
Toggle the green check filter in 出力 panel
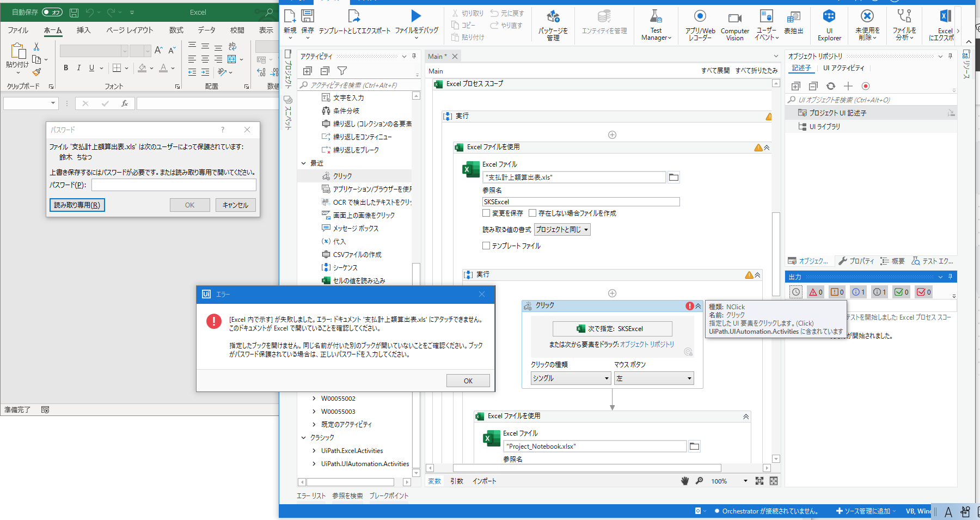tap(902, 292)
